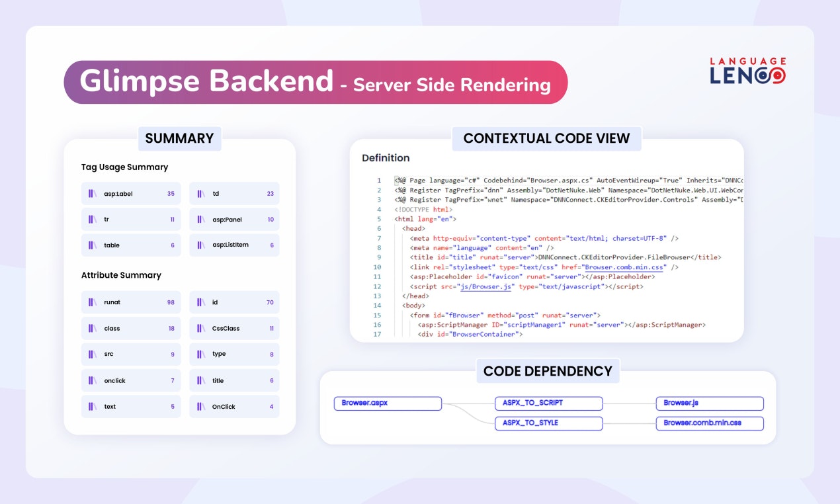Click the div id="BrowserContainer" code line

[x=470, y=335]
